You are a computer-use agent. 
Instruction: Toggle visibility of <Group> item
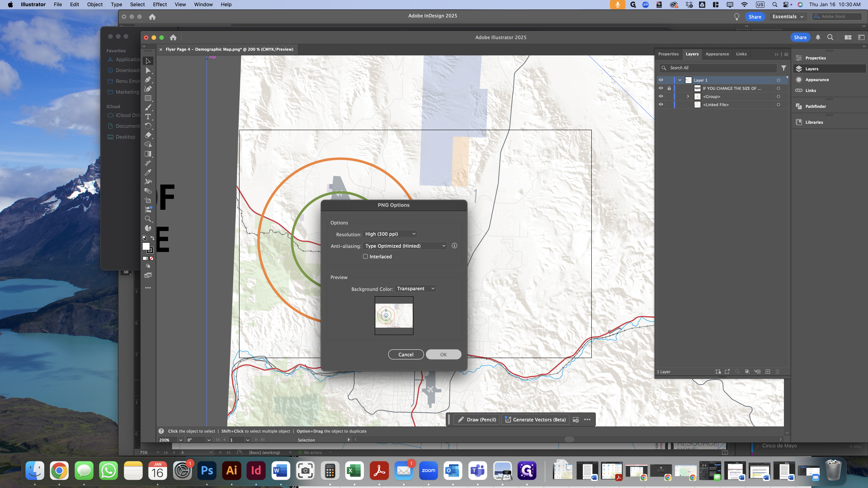point(661,96)
